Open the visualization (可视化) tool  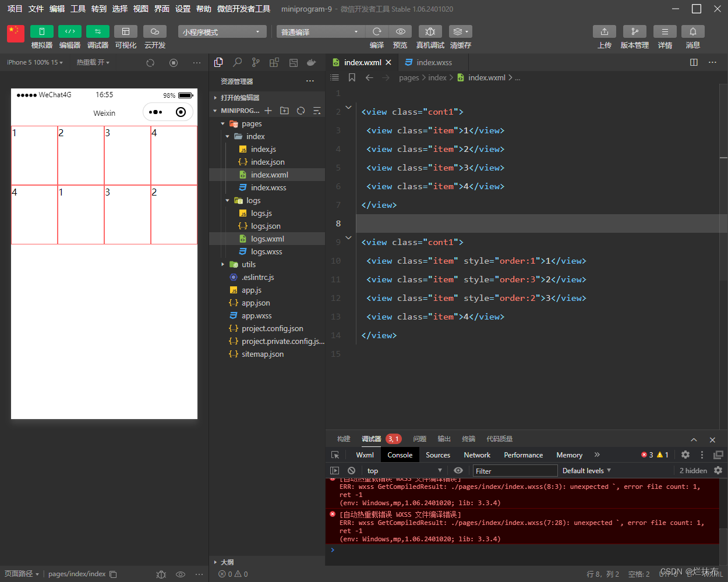pyautogui.click(x=126, y=31)
